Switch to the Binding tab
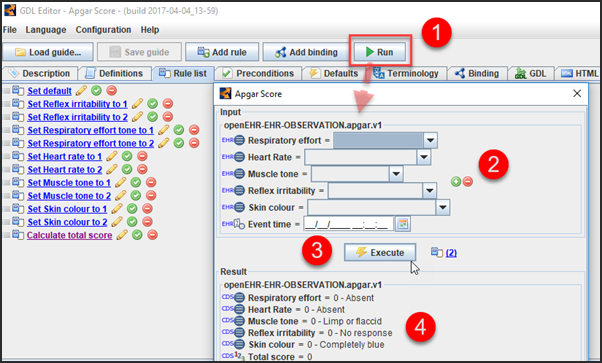Screen dimensions: 602x363 (477, 73)
